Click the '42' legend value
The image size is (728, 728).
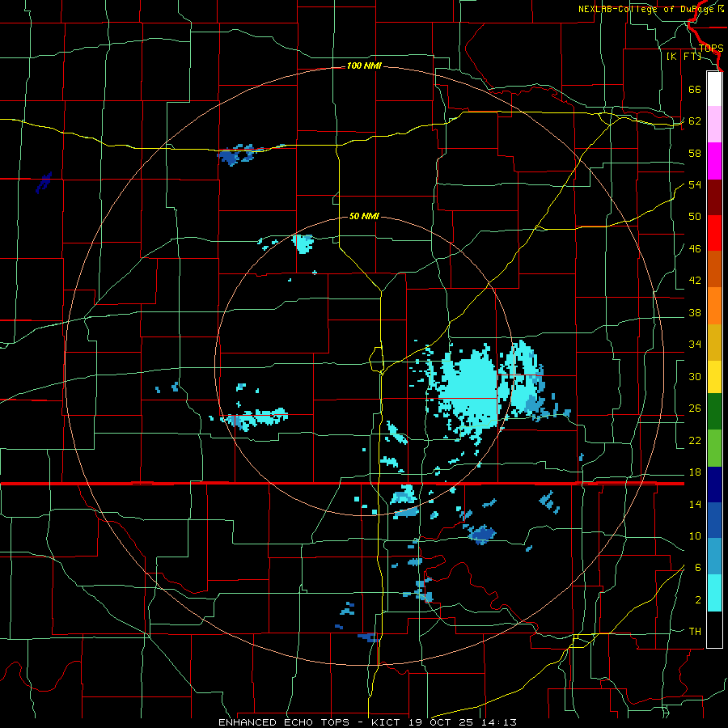(695, 281)
